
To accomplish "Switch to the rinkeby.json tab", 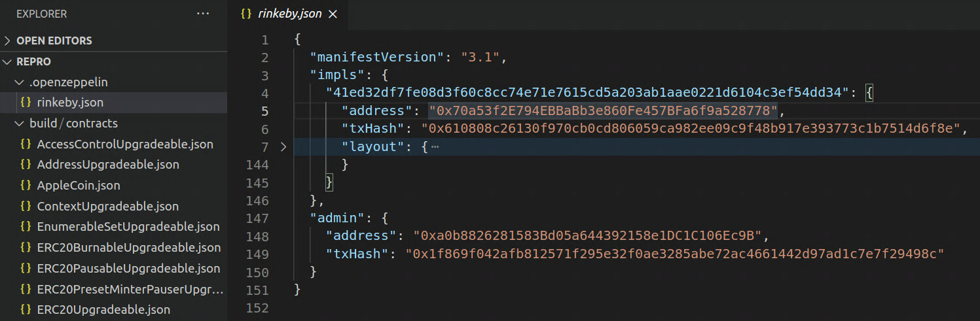I will [x=288, y=14].
